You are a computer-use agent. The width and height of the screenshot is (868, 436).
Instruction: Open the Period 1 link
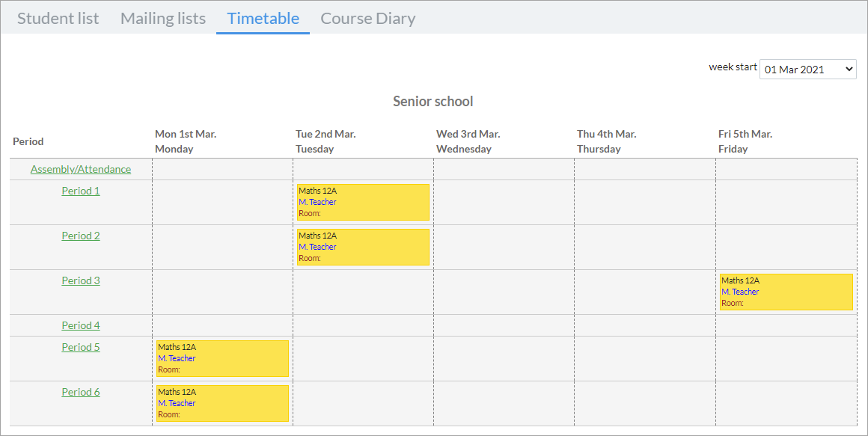click(x=81, y=191)
